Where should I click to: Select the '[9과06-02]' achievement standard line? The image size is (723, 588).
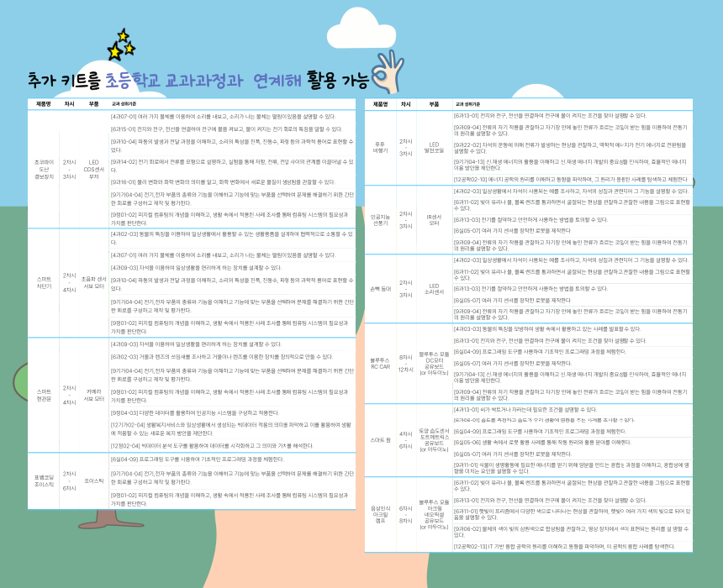[x=571, y=532]
